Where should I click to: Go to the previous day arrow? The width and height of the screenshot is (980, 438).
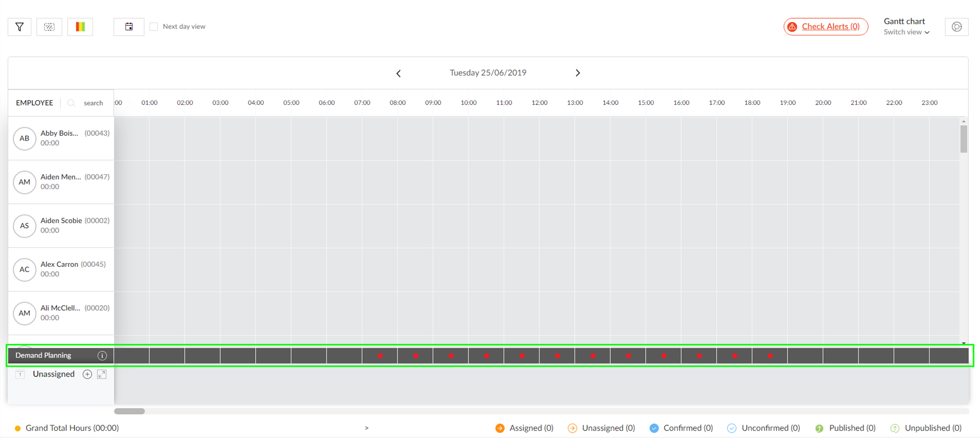(398, 74)
